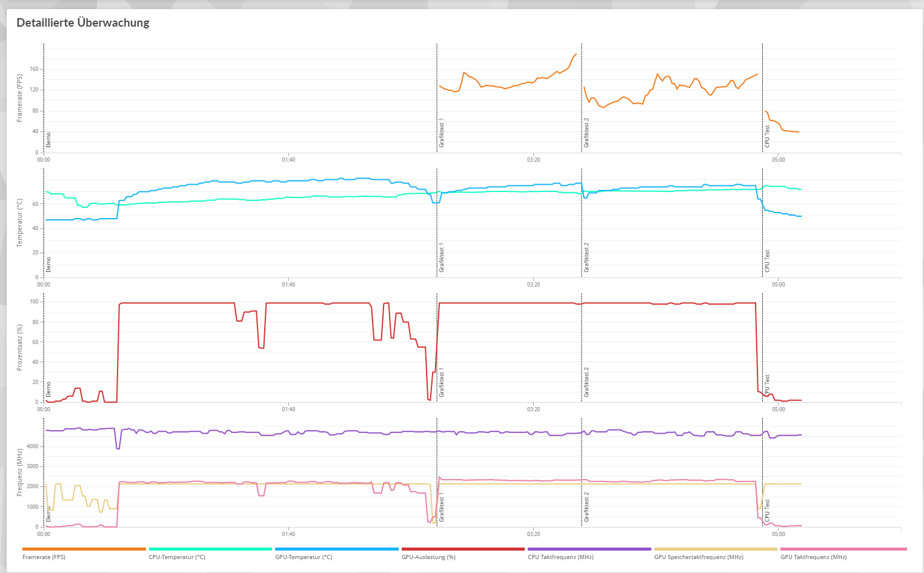The height and width of the screenshot is (573, 924).
Task: Select the CPU Test marker in the Prozentsatz chart
Action: click(x=767, y=386)
